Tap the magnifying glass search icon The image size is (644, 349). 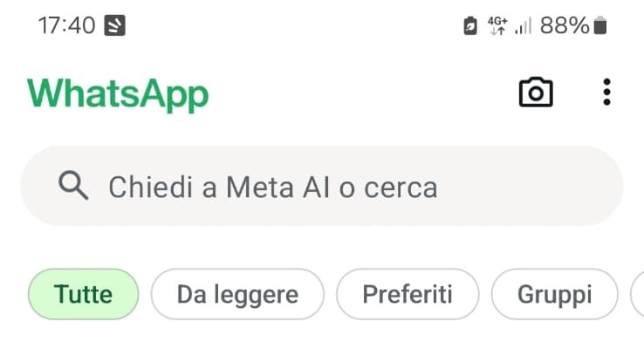tap(72, 186)
